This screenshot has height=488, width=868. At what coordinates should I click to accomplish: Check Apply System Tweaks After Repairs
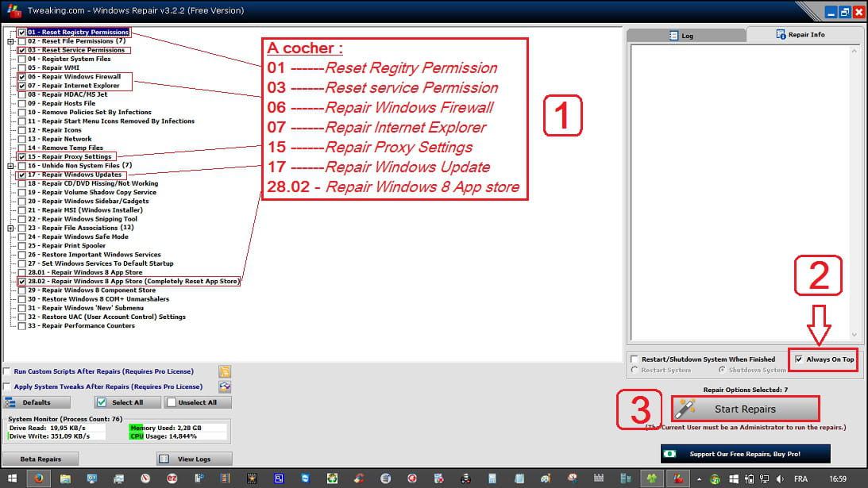(7, 386)
